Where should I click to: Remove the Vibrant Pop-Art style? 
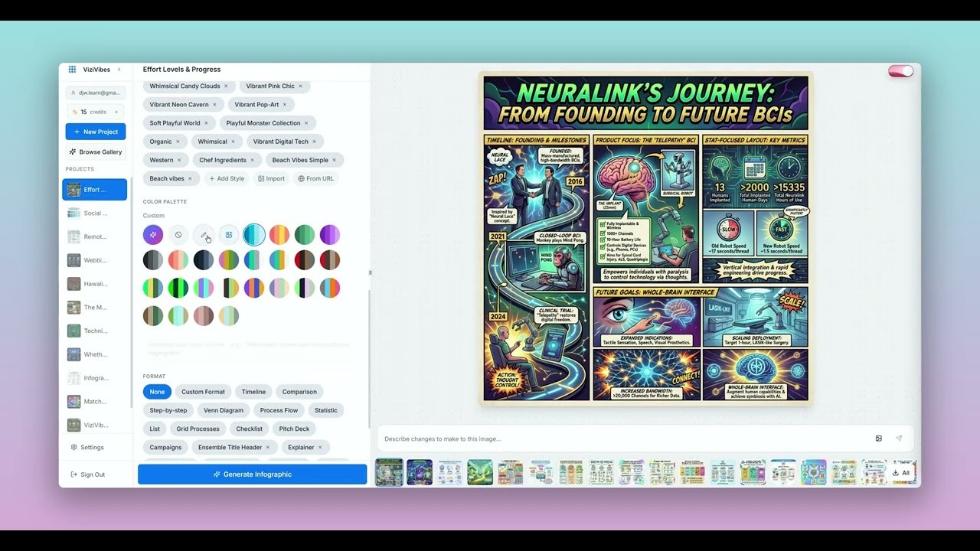click(x=285, y=105)
